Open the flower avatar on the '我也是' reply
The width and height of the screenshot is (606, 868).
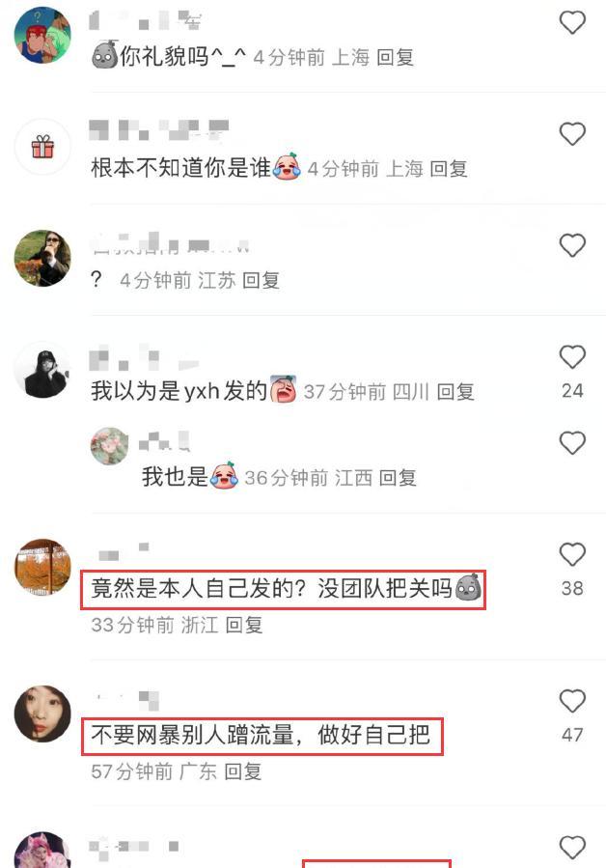click(x=110, y=446)
